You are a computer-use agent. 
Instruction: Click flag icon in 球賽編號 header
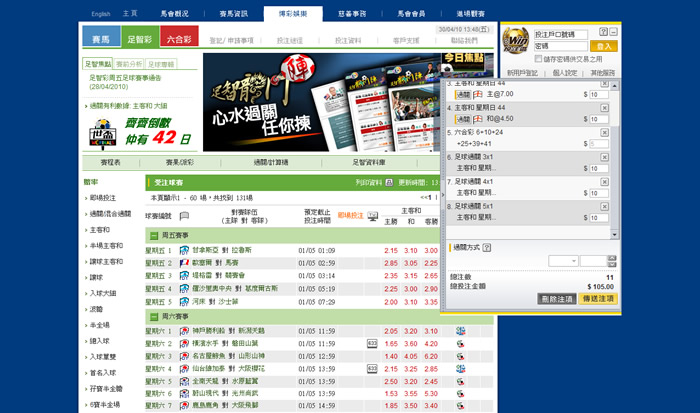184,216
